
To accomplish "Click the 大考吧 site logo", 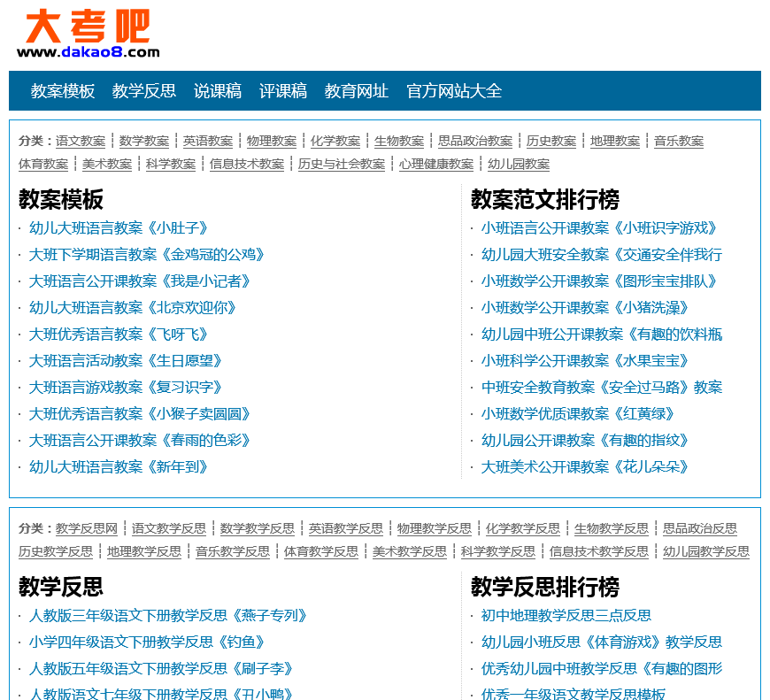I will coord(88,34).
